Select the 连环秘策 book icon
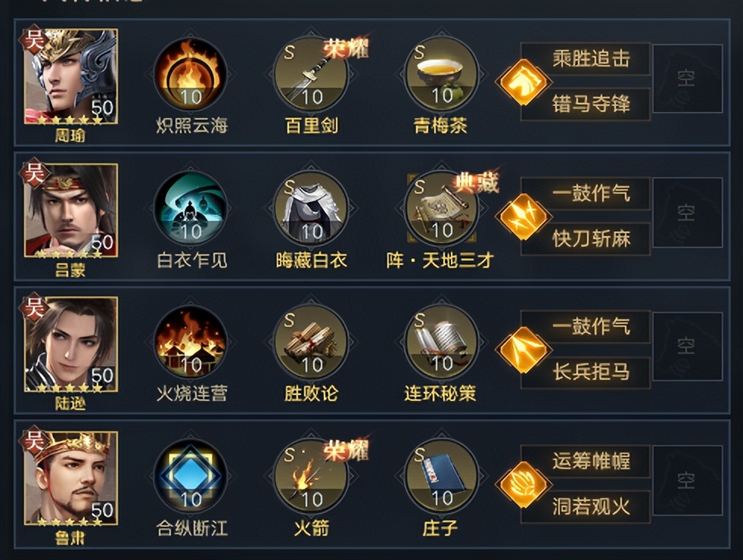 pyautogui.click(x=442, y=343)
